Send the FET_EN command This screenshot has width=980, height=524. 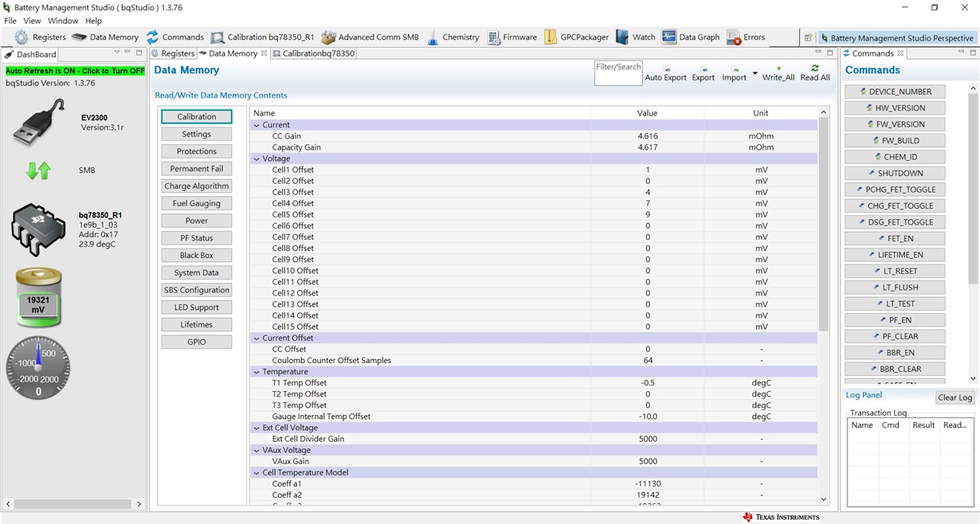click(895, 238)
